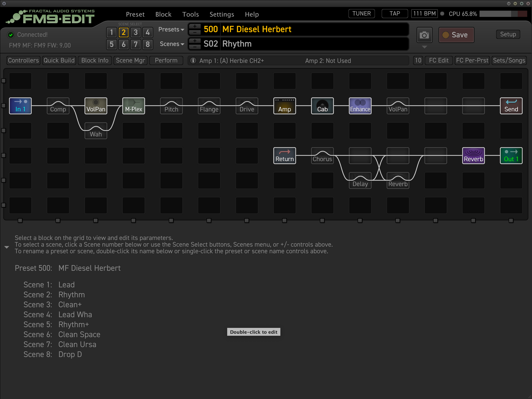Open the Tools menu
Image resolution: width=532 pixels, height=399 pixels.
191,14
